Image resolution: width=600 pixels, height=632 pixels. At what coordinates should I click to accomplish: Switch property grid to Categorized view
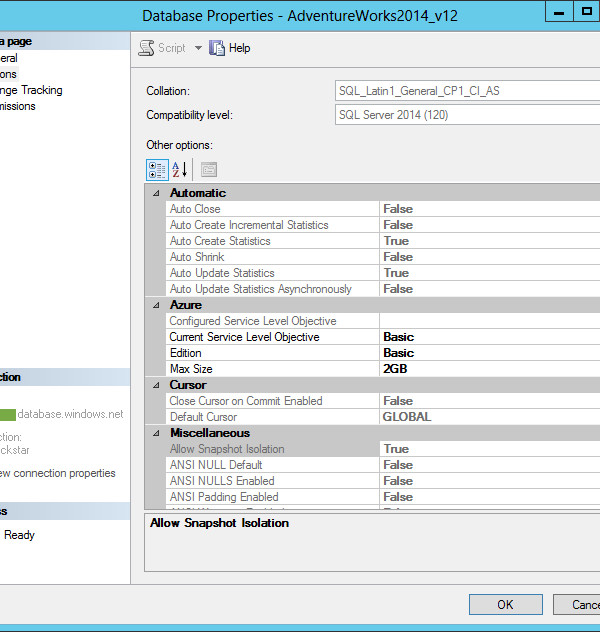[x=157, y=170]
